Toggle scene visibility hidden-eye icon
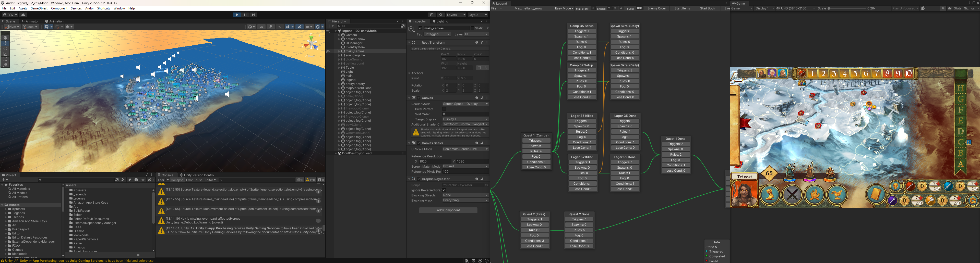This screenshot has width=980, height=263. click(300, 27)
